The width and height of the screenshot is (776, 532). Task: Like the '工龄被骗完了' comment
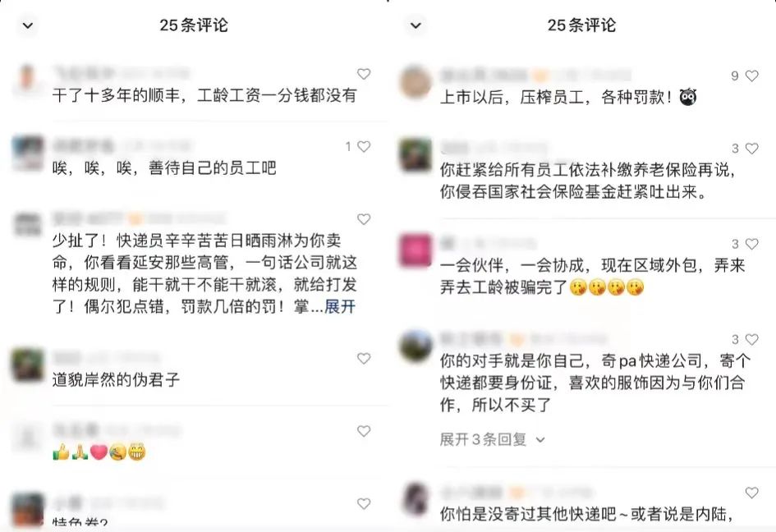751,244
